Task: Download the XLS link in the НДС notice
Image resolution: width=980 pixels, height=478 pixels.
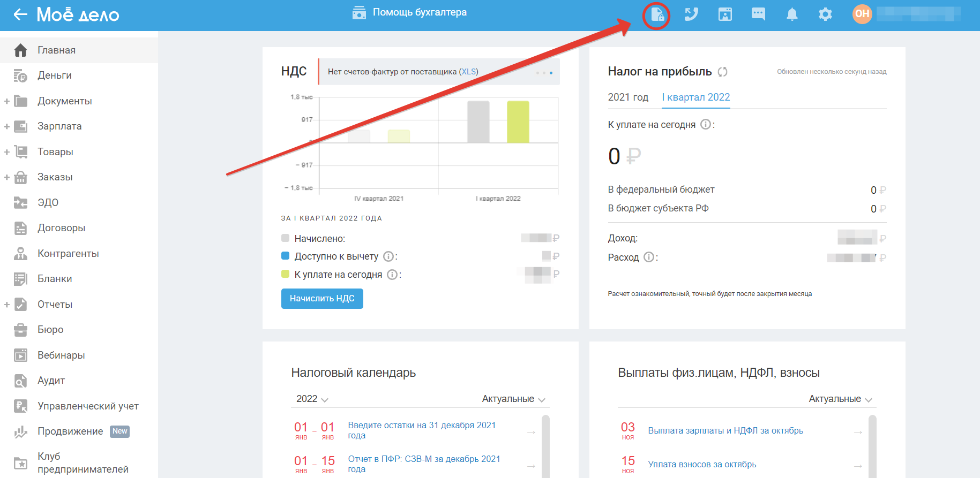Action: click(469, 72)
